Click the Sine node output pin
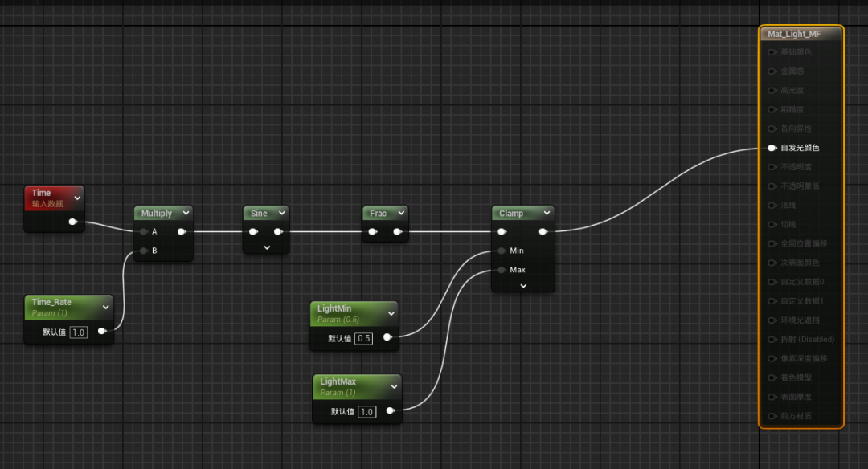This screenshot has width=868, height=469. click(278, 232)
